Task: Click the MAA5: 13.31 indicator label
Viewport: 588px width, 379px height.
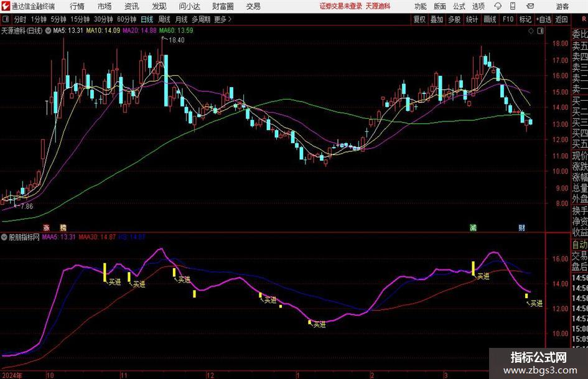Action: click(59, 237)
